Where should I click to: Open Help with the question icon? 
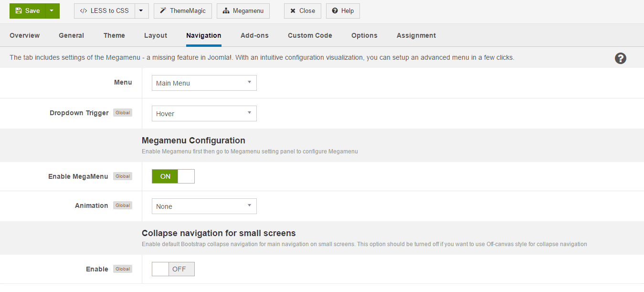pos(343,11)
